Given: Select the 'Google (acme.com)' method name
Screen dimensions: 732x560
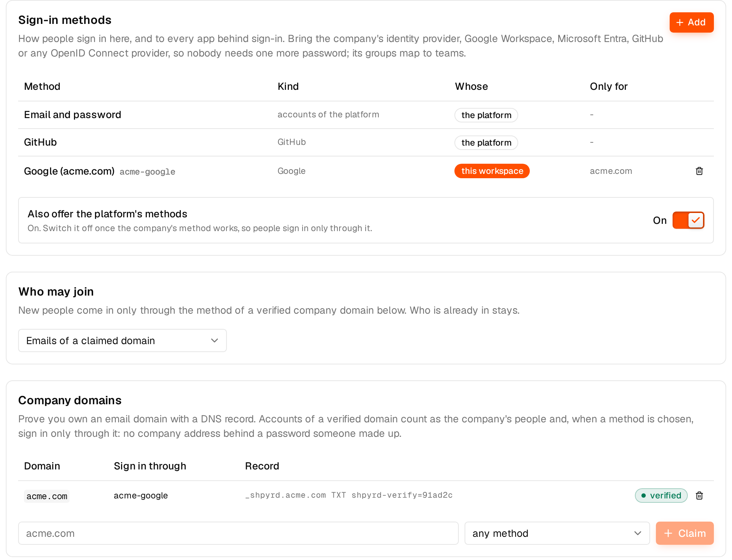Looking at the screenshot, I should (69, 171).
